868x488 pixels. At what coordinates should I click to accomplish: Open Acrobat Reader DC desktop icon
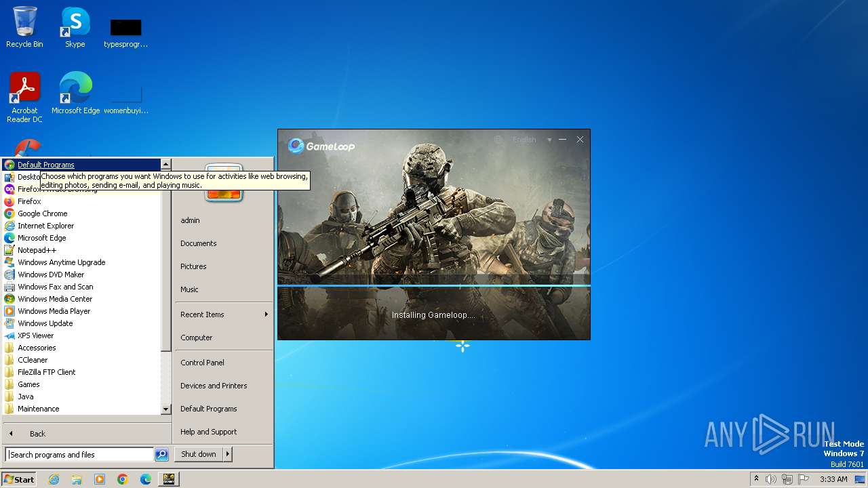click(24, 98)
